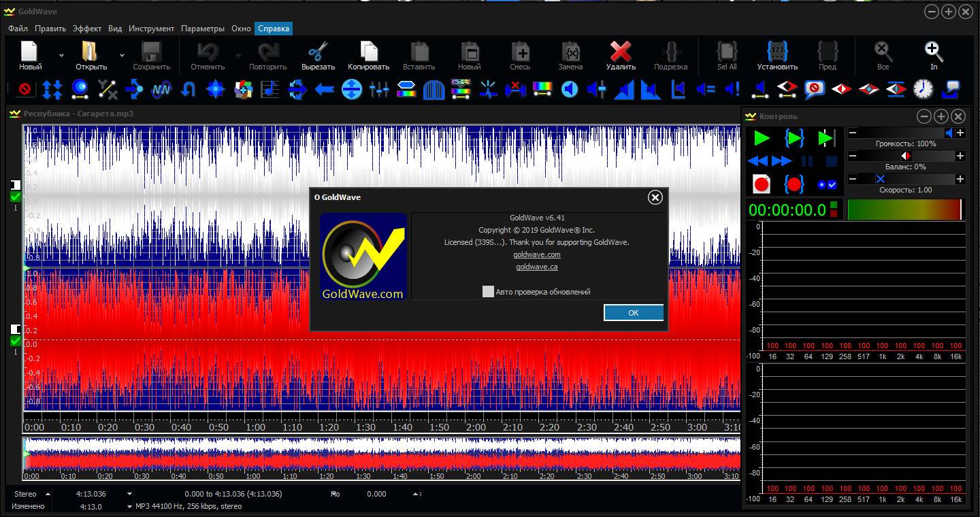Click the overview waveform strip below timeline
The image size is (980, 517).
click(x=382, y=455)
